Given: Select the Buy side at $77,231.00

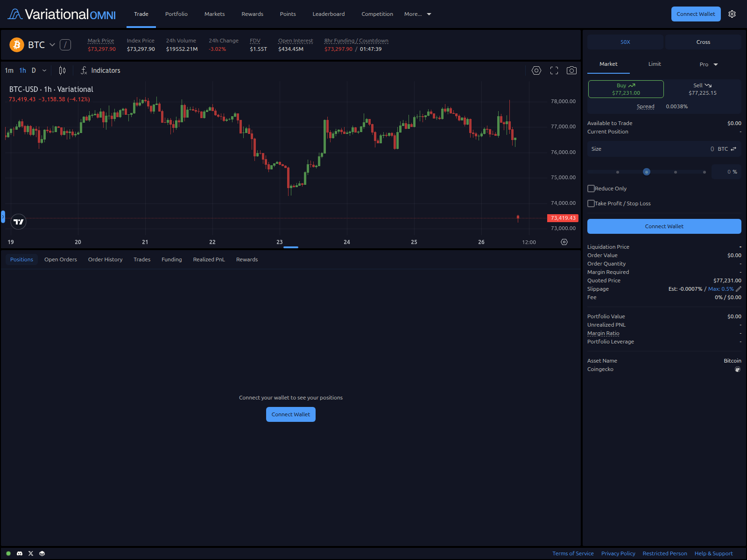Looking at the screenshot, I should (626, 89).
